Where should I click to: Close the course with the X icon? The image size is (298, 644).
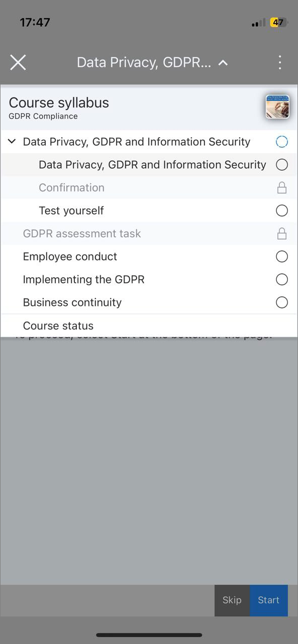(x=18, y=63)
